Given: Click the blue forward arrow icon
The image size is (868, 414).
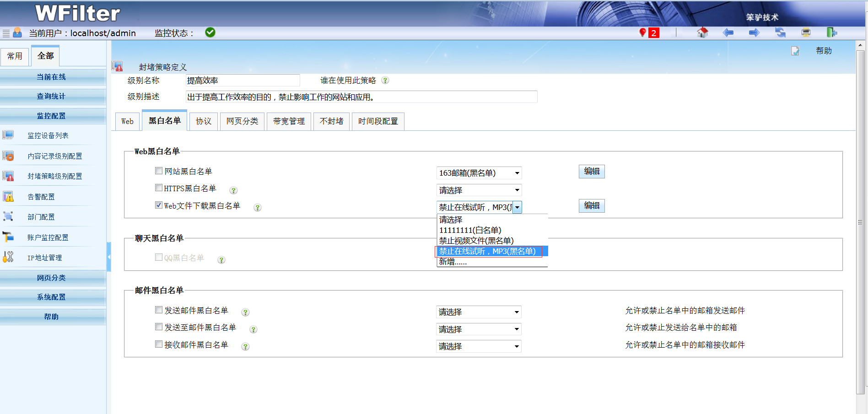Looking at the screenshot, I should point(754,32).
